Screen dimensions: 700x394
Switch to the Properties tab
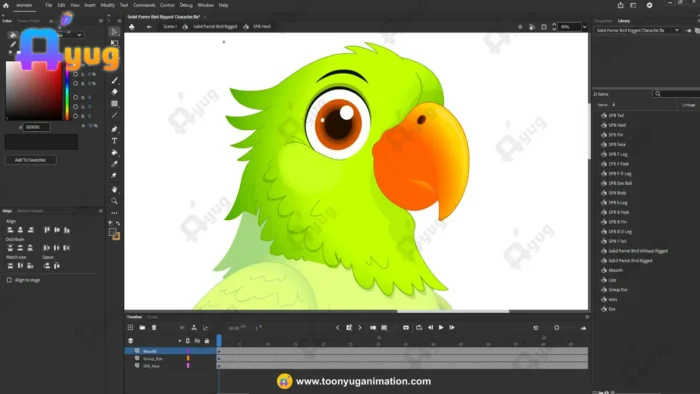603,21
